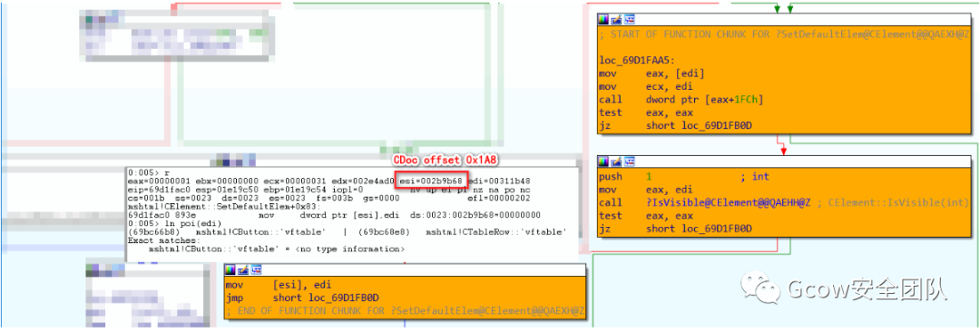Open node color palette for loc_69D1FAA5 block
This screenshot has height=333, width=980.
click(603, 19)
